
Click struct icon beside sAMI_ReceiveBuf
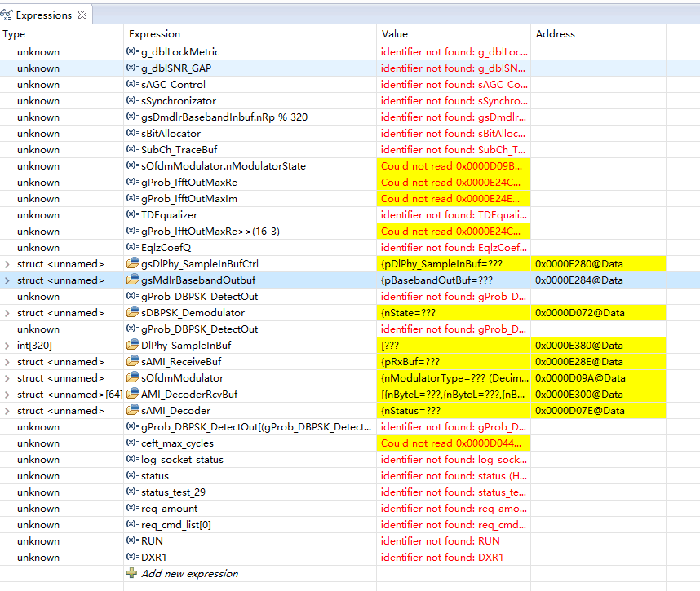coord(133,361)
